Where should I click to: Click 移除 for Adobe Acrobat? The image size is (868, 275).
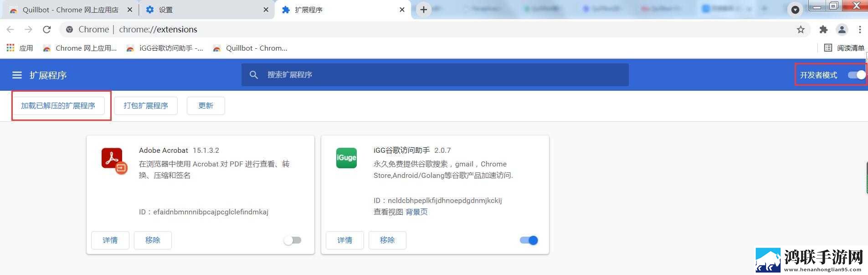coord(153,240)
